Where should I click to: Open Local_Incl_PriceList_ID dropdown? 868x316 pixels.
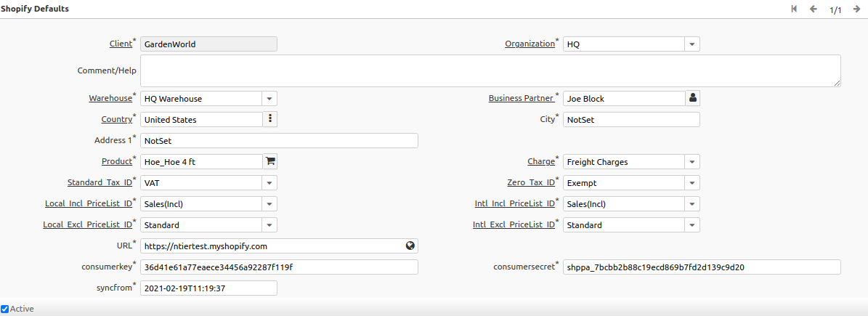tap(269, 204)
